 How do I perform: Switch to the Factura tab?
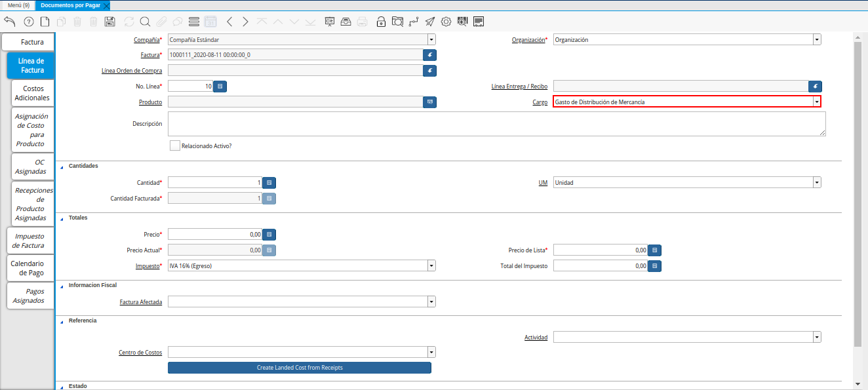pos(28,42)
